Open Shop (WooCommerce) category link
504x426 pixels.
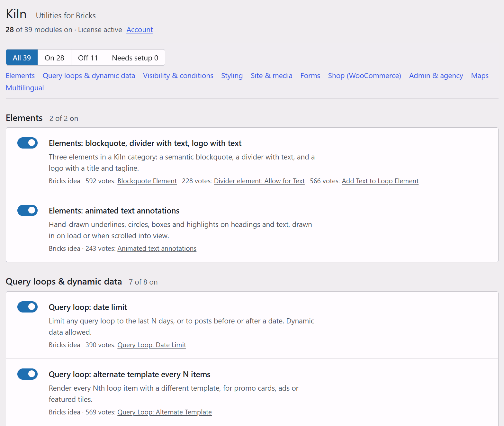coord(364,76)
